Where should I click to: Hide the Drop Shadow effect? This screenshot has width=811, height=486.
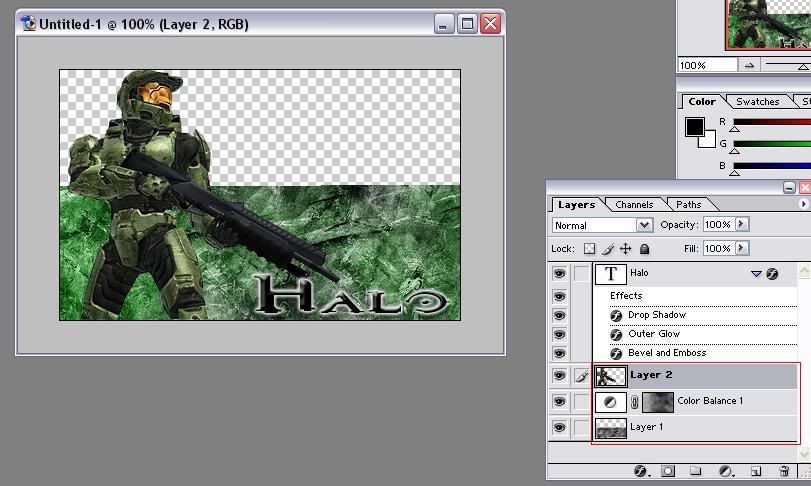tap(559, 315)
